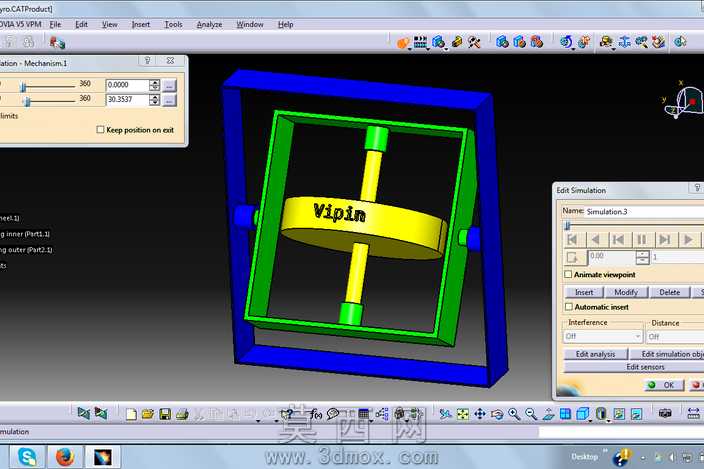The width and height of the screenshot is (704, 469).
Task: Enable Keep position on exit checkbox
Action: coord(100,130)
